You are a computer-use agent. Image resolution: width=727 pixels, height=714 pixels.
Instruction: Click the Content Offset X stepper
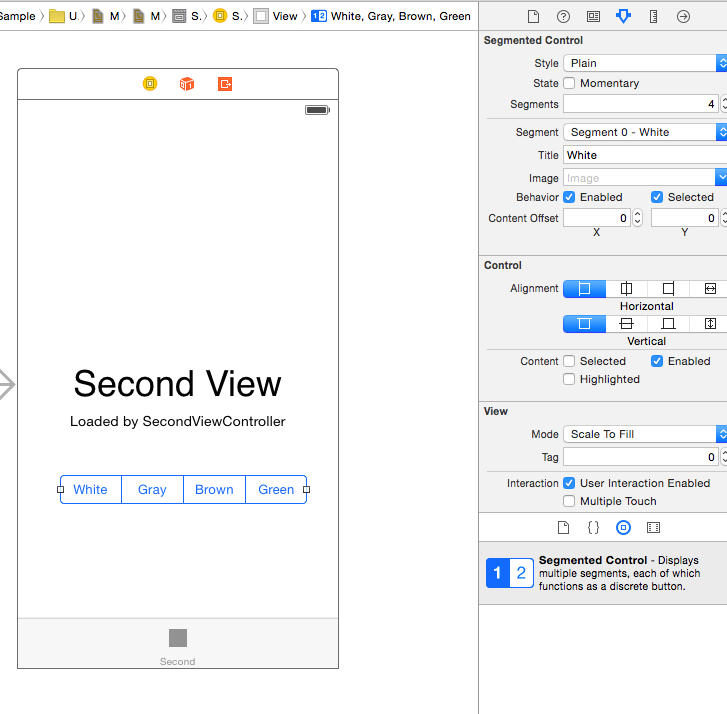point(638,218)
